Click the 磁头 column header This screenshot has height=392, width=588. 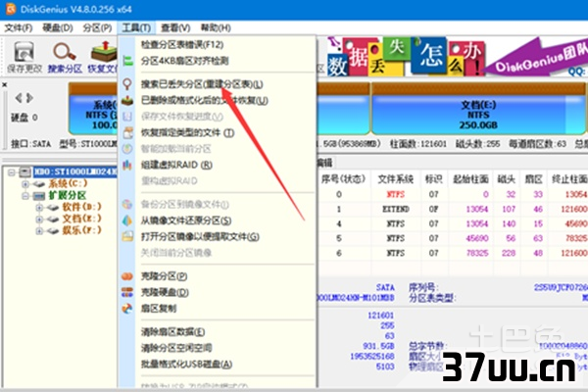(507, 179)
